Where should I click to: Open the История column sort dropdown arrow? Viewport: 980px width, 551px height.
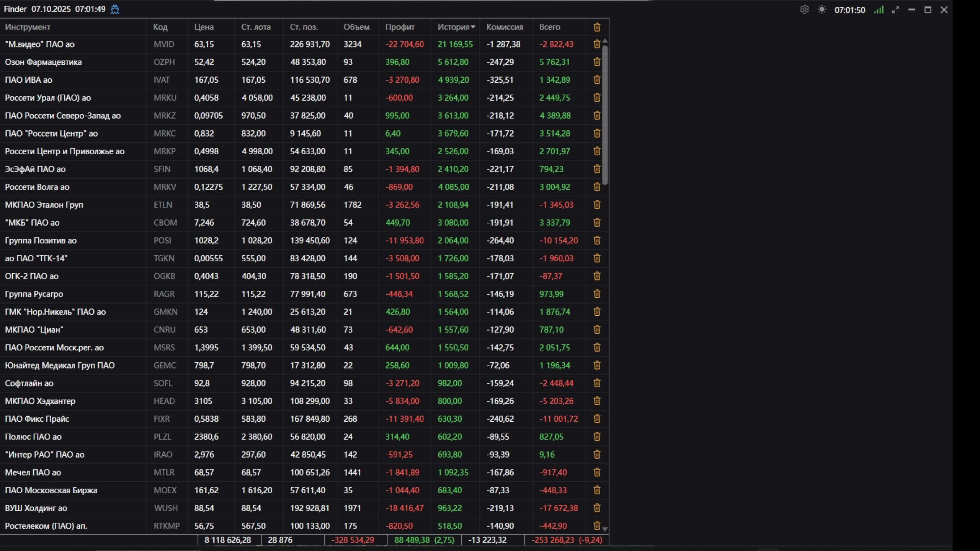473,27
